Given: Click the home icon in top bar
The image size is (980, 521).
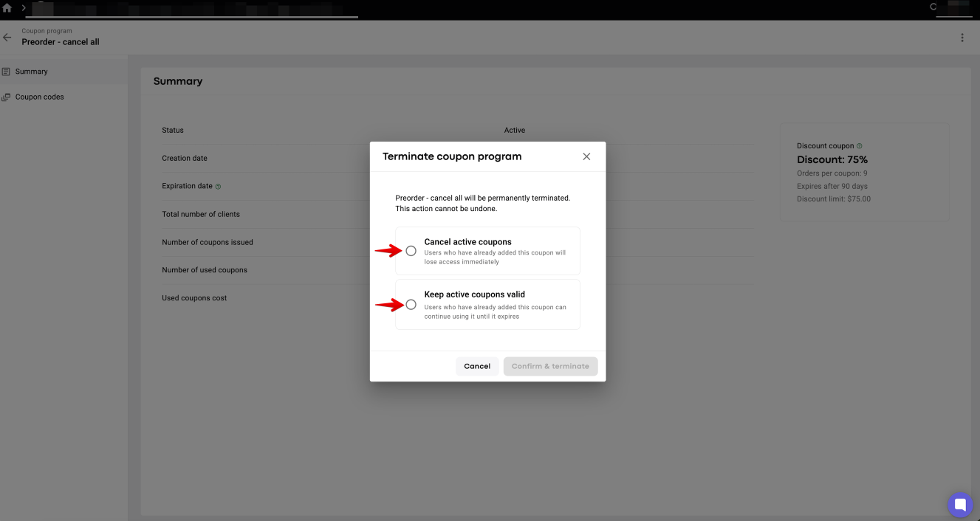Looking at the screenshot, I should [x=7, y=7].
